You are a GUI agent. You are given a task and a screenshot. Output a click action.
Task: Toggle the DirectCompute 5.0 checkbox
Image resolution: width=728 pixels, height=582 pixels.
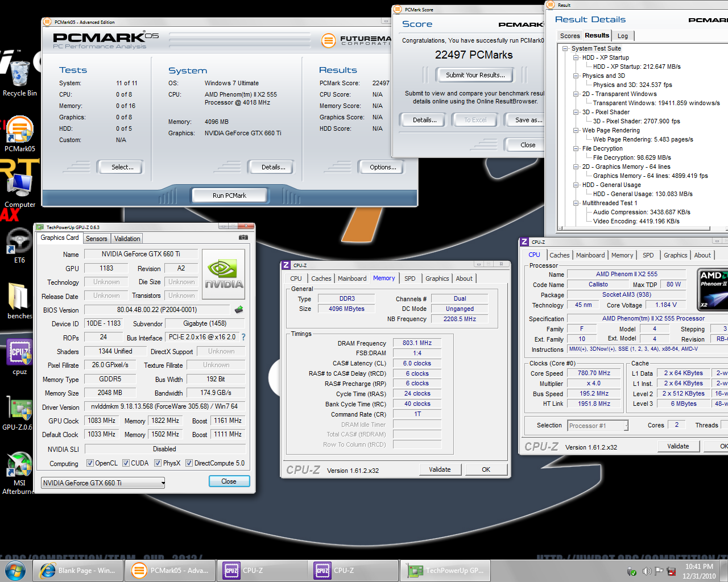tap(189, 463)
